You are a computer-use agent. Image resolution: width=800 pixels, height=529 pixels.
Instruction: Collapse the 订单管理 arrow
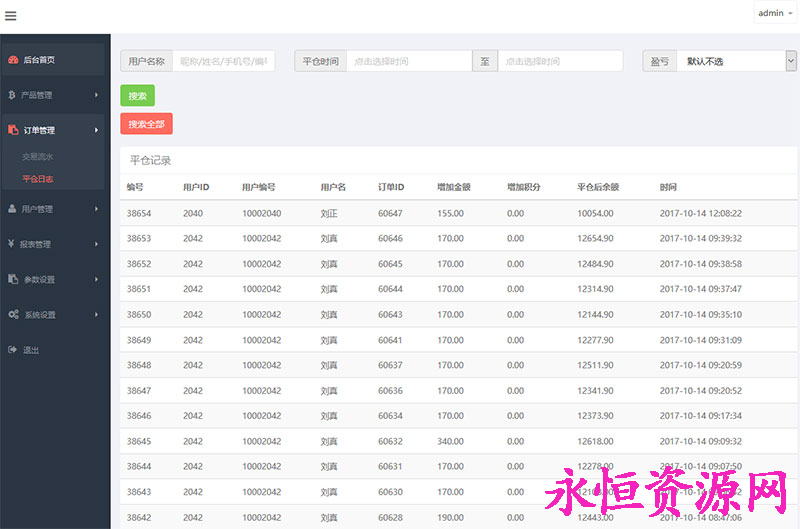pyautogui.click(x=96, y=130)
